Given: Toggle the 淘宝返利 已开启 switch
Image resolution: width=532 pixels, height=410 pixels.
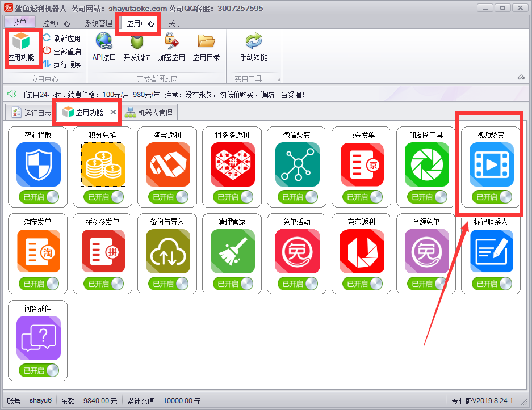Looking at the screenshot, I should coord(168,197).
